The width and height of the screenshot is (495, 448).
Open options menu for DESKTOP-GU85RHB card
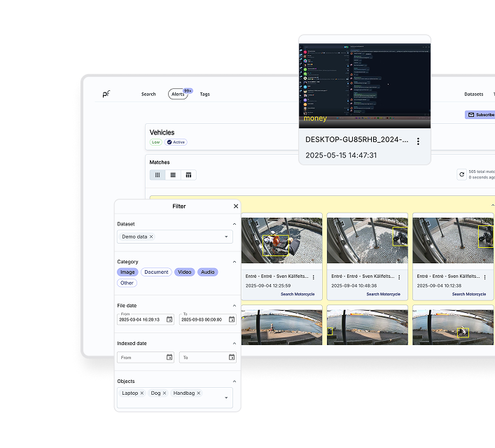pos(418,141)
